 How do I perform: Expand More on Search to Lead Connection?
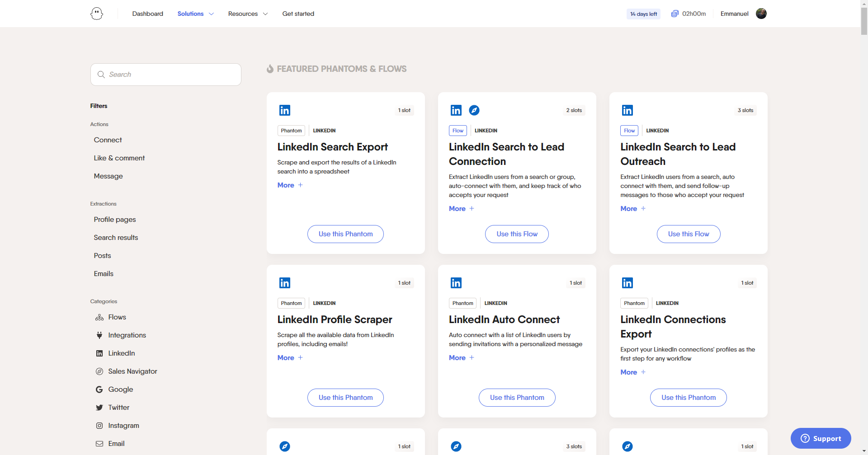[x=462, y=209]
